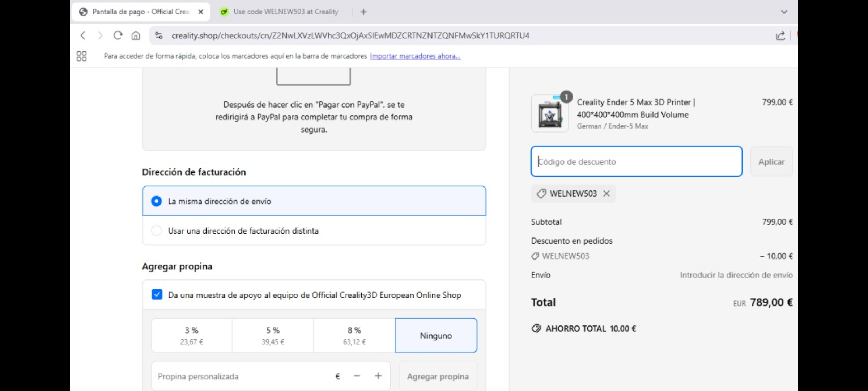The width and height of the screenshot is (868, 391).
Task: Focus the Código de descuento field
Action: [x=637, y=161]
